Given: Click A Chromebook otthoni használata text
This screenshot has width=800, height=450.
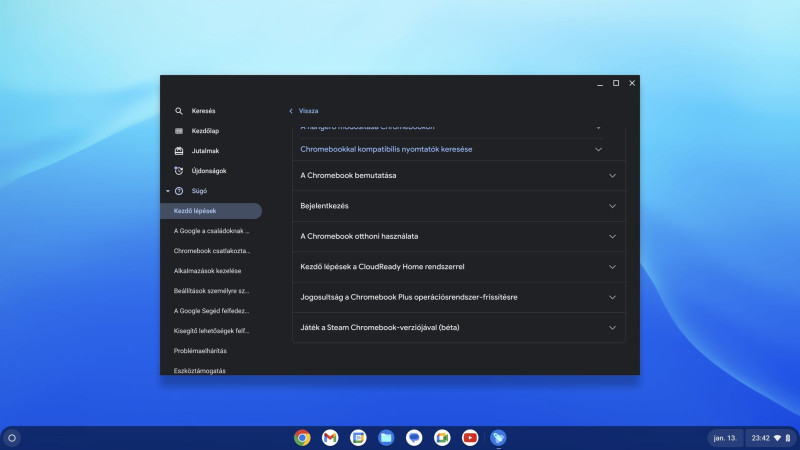Looking at the screenshot, I should click(x=359, y=236).
